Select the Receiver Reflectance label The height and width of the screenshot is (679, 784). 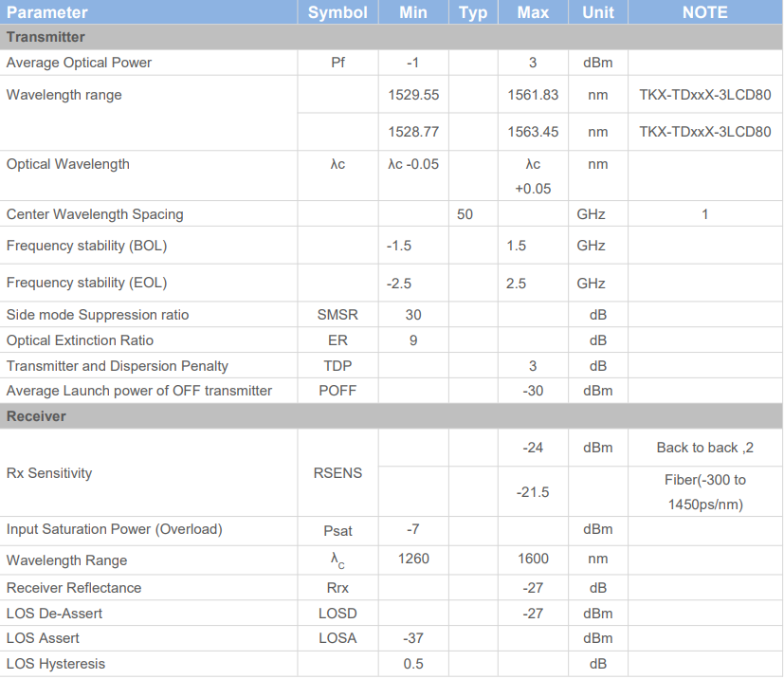[x=74, y=588]
